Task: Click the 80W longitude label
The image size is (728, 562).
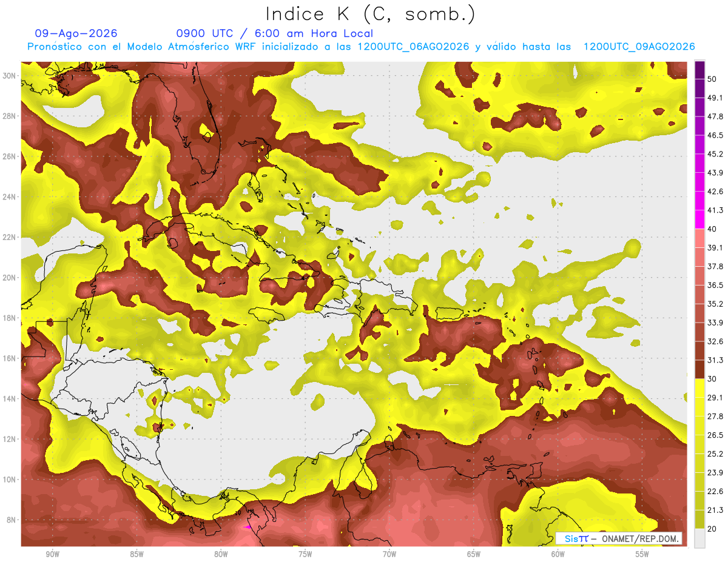Action: click(x=221, y=554)
